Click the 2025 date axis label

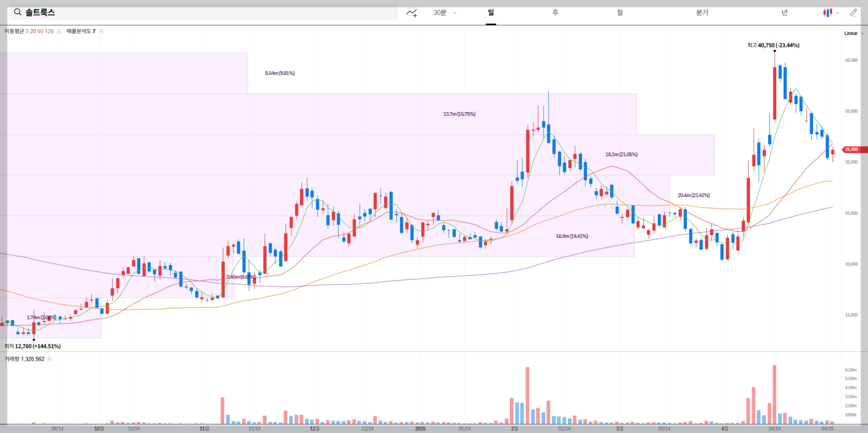(420, 429)
